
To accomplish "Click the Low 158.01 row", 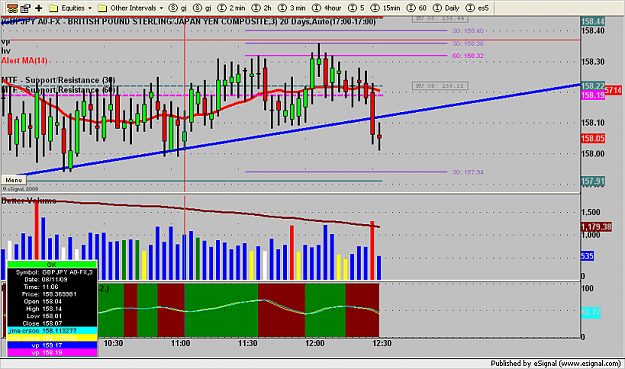I will [x=52, y=316].
